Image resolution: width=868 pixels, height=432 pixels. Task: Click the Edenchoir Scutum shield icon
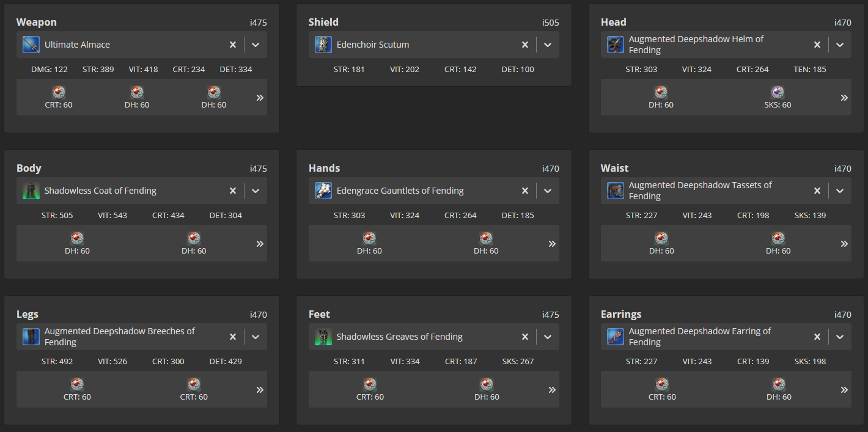click(x=323, y=45)
